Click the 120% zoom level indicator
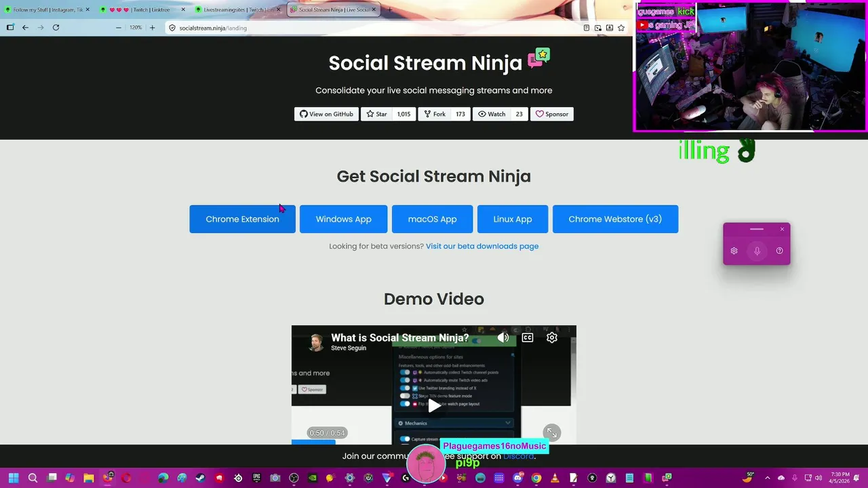Viewport: 868px width, 488px height. pos(136,28)
